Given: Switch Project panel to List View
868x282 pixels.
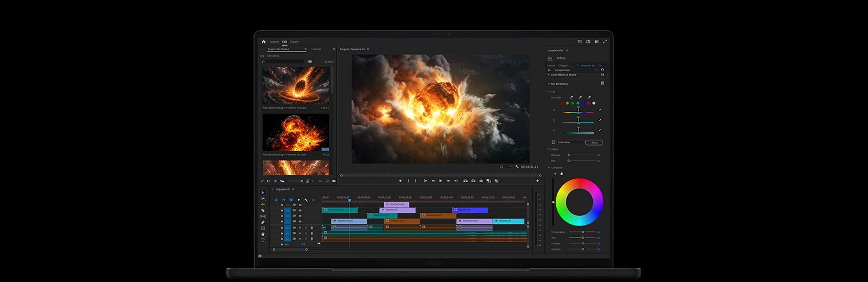Looking at the screenshot, I should 269,181.
